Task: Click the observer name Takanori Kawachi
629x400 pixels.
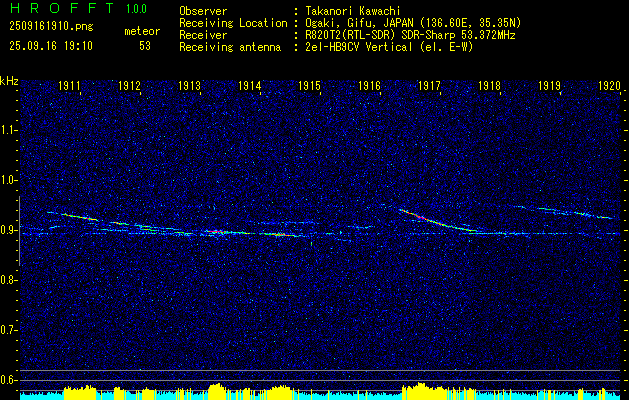Action: point(353,11)
